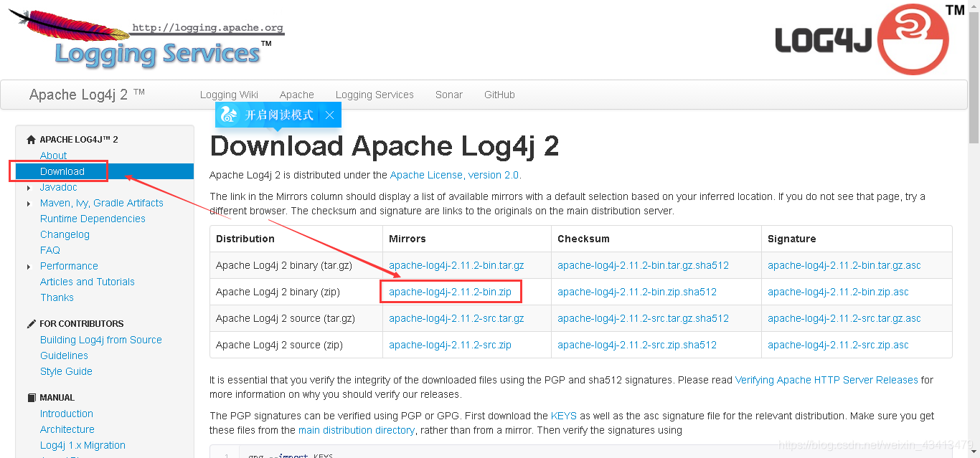Expand the Maven, Ivy, Gradle Artifacts section
The image size is (980, 458).
pos(29,203)
